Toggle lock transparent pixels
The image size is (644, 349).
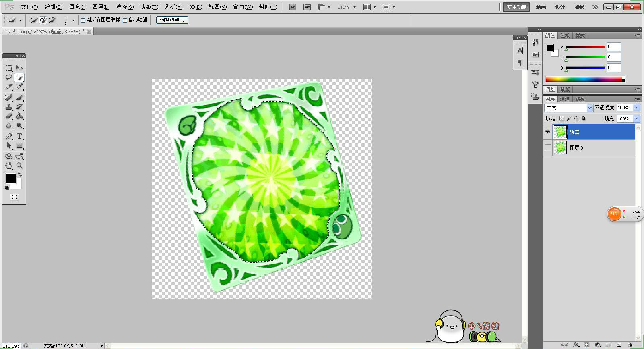tap(561, 119)
